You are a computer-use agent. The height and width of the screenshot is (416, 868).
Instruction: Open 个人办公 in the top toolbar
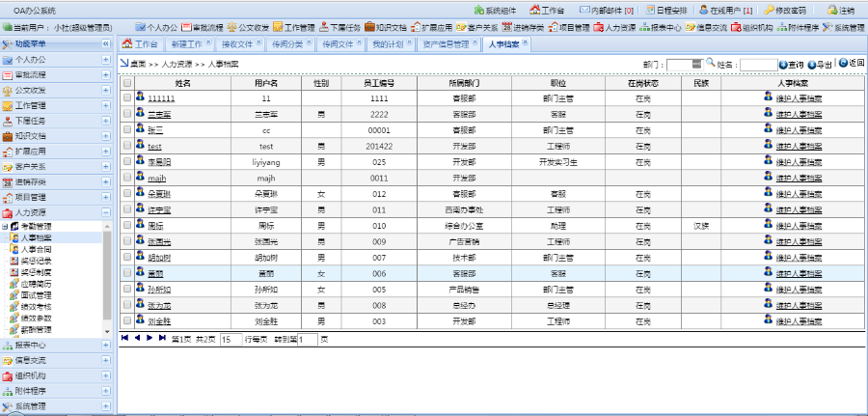pyautogui.click(x=156, y=27)
